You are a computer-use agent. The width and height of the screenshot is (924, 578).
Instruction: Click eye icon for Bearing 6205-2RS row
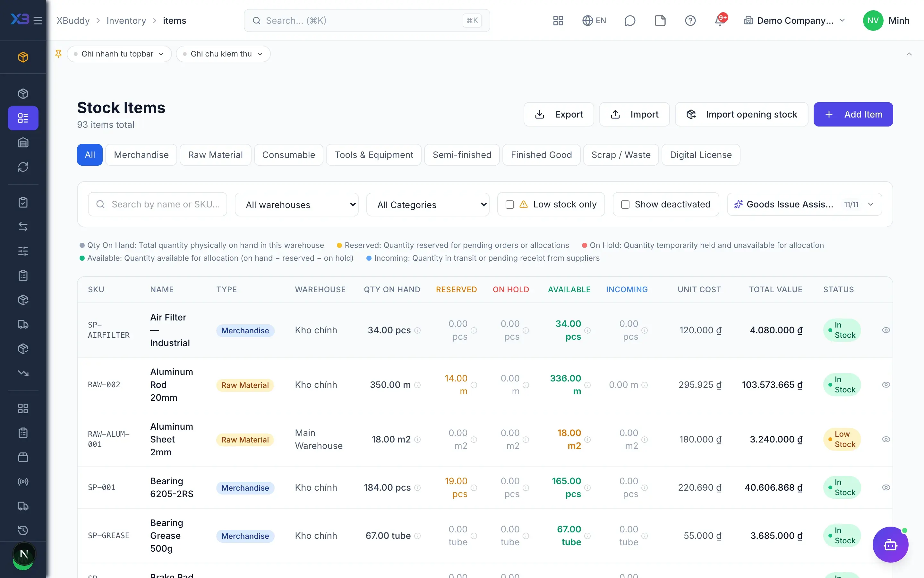886,487
